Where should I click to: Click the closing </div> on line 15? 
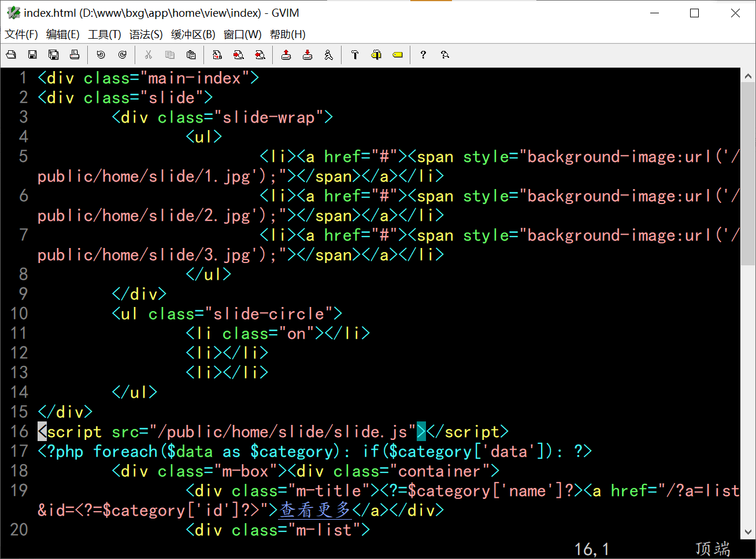pos(65,412)
